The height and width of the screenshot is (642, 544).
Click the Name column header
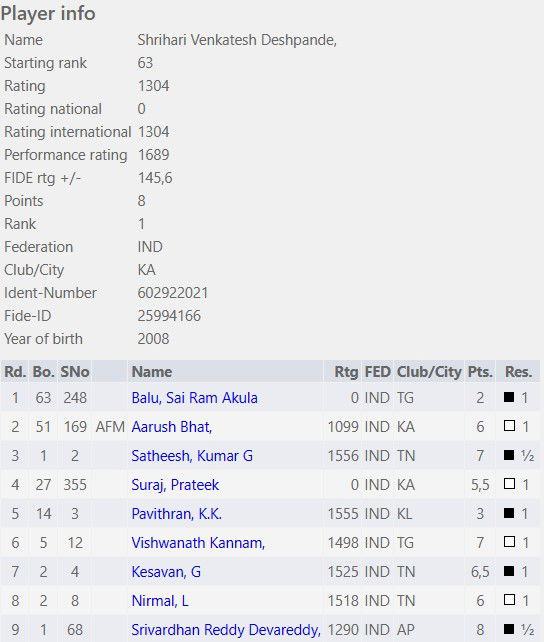(151, 372)
